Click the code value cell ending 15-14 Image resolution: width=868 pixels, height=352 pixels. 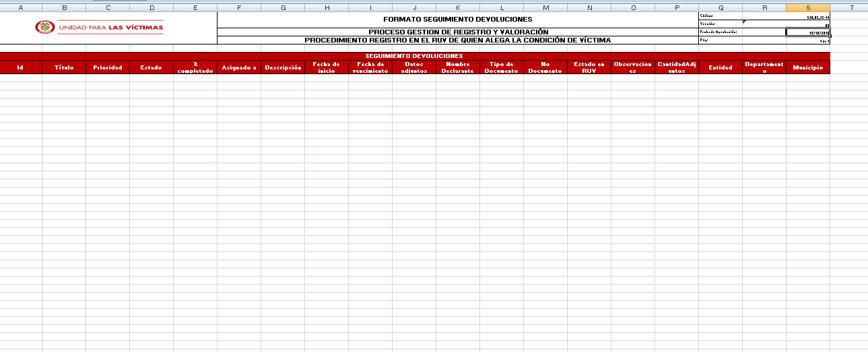(808, 16)
